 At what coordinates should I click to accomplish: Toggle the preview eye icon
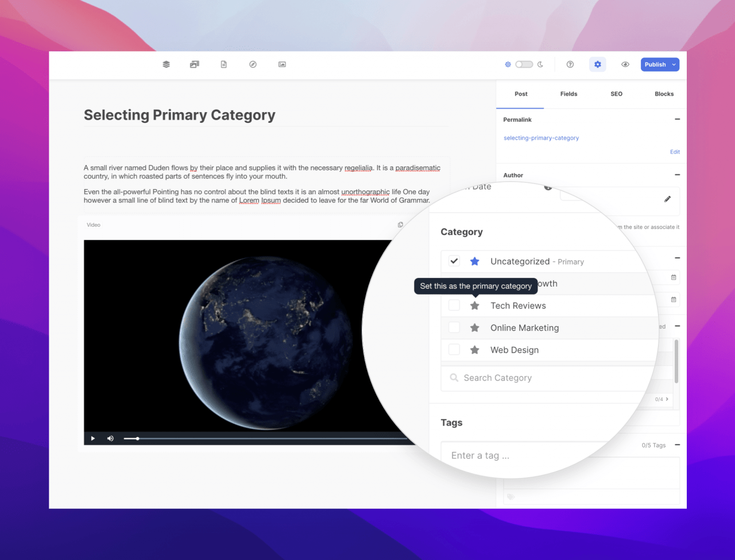tap(625, 64)
